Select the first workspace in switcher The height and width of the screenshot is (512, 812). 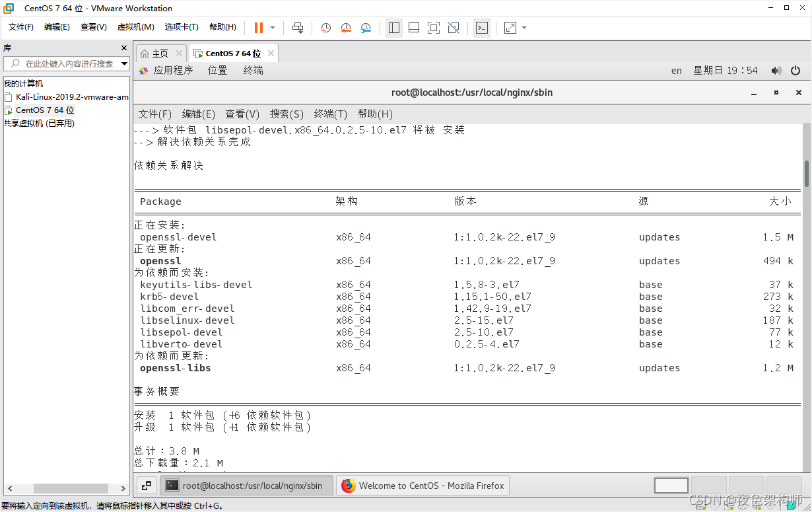click(x=671, y=486)
